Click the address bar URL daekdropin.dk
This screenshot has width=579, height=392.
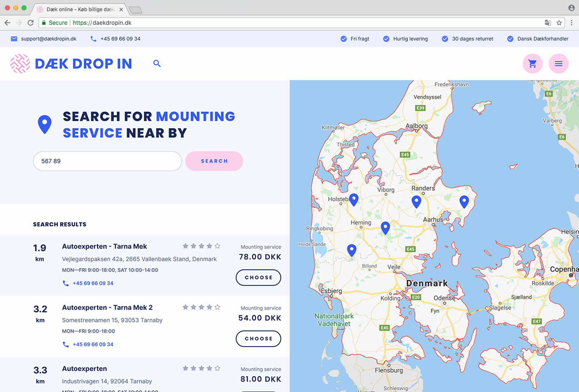pyautogui.click(x=102, y=23)
